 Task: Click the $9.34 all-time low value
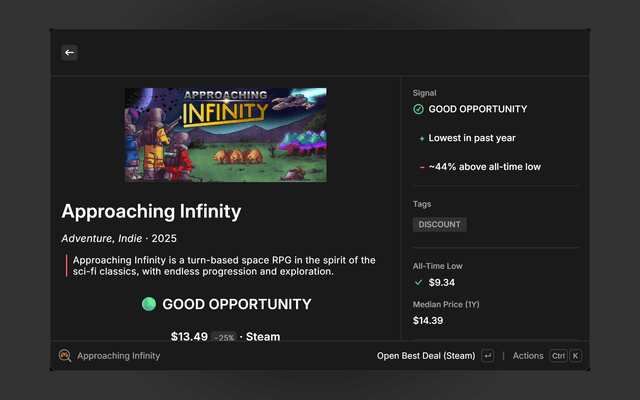[x=442, y=282]
